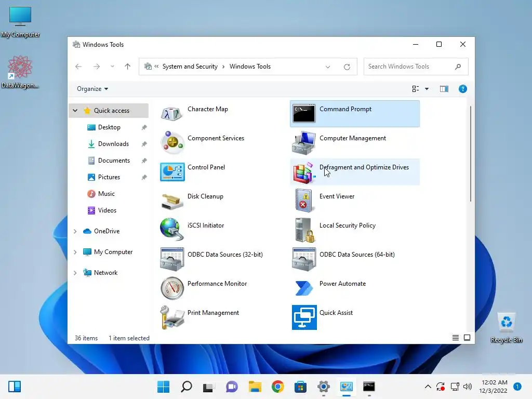Go up one folder level
Screen dimensions: 532x399
click(128, 66)
